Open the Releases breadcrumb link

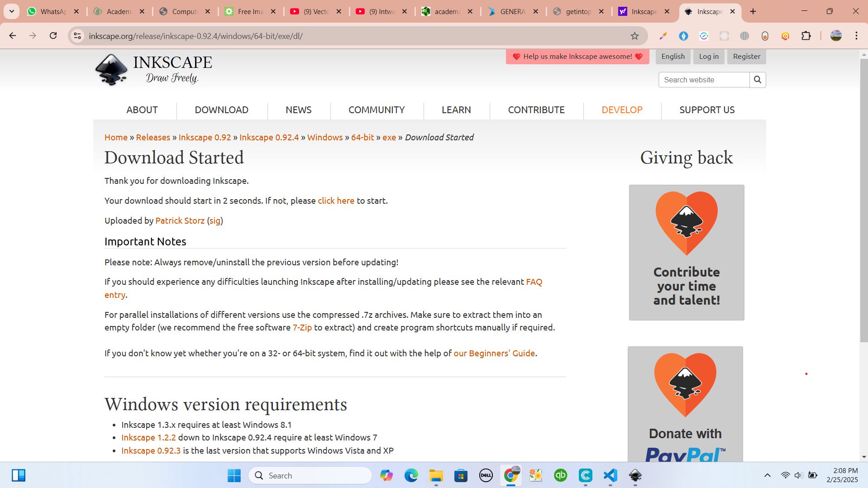[x=153, y=137]
